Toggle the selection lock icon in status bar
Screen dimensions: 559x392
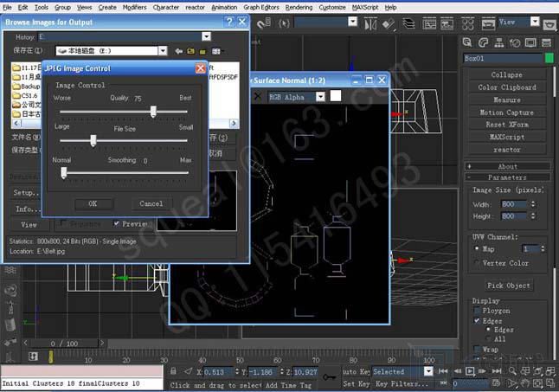173,371
